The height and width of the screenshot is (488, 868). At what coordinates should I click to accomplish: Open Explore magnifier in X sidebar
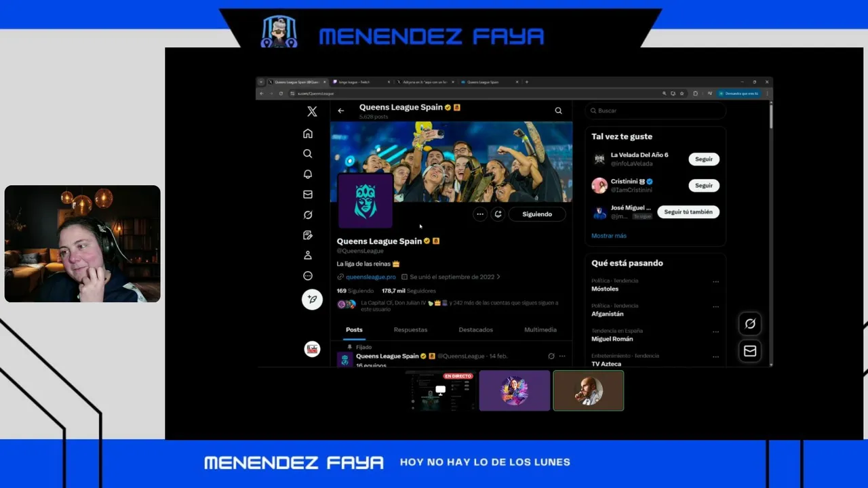pos(308,154)
